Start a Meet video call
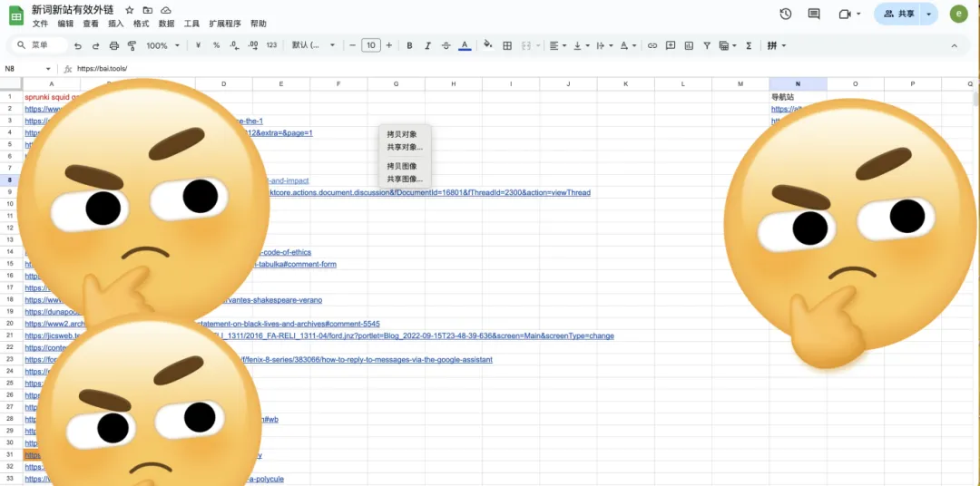The image size is (980, 486). pos(847,14)
